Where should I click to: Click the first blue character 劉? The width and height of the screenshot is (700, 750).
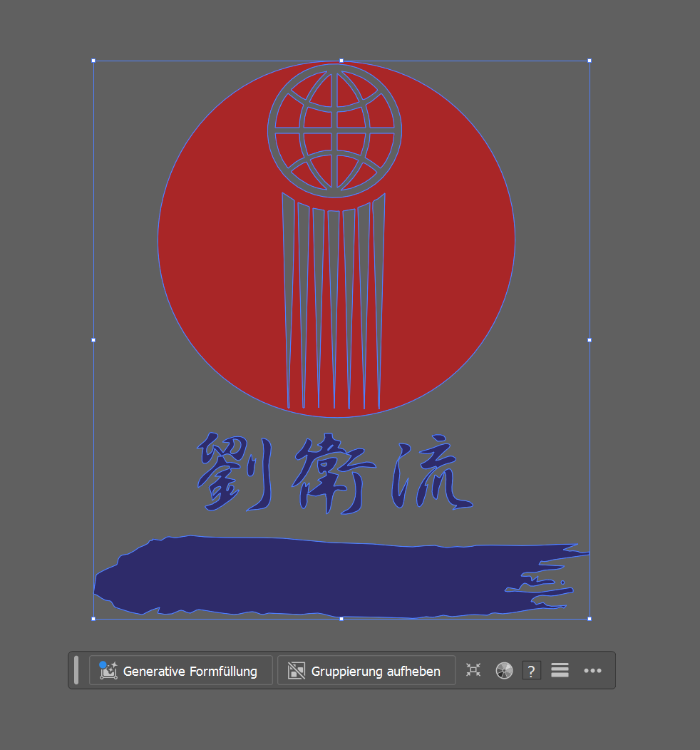[234, 473]
